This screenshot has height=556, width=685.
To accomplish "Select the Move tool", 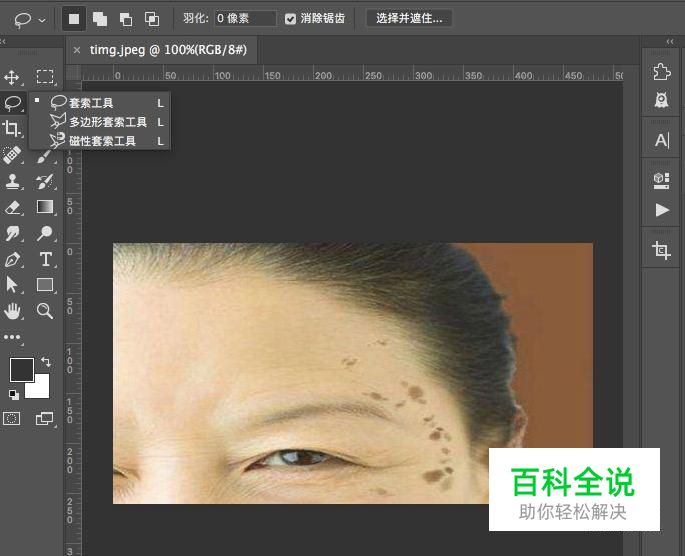I will pyautogui.click(x=13, y=77).
